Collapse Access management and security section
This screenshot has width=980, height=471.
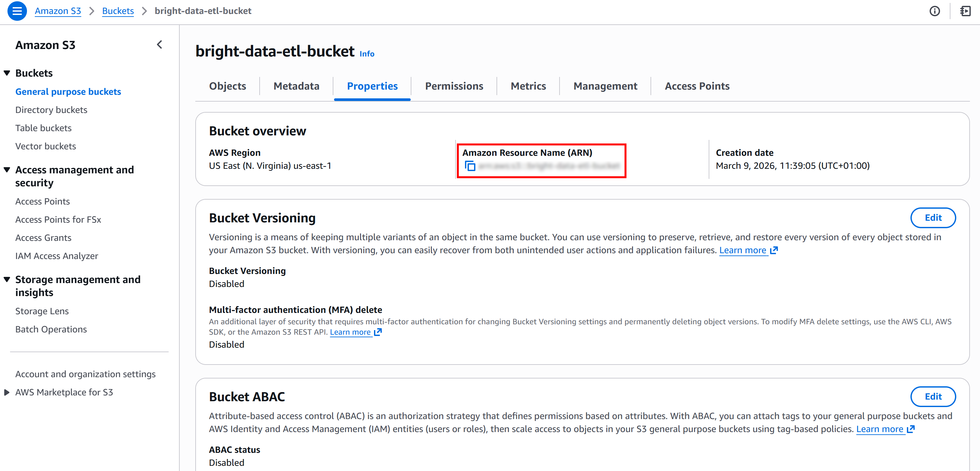7,169
